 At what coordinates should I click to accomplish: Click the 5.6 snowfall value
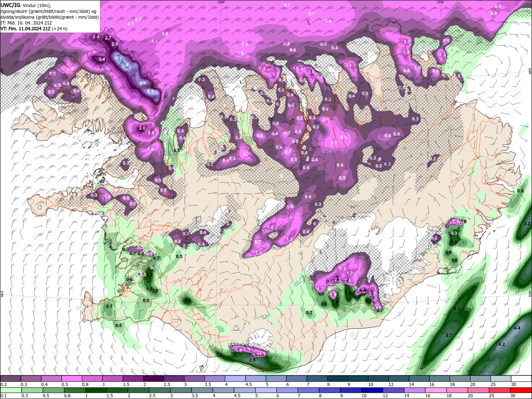(125, 66)
